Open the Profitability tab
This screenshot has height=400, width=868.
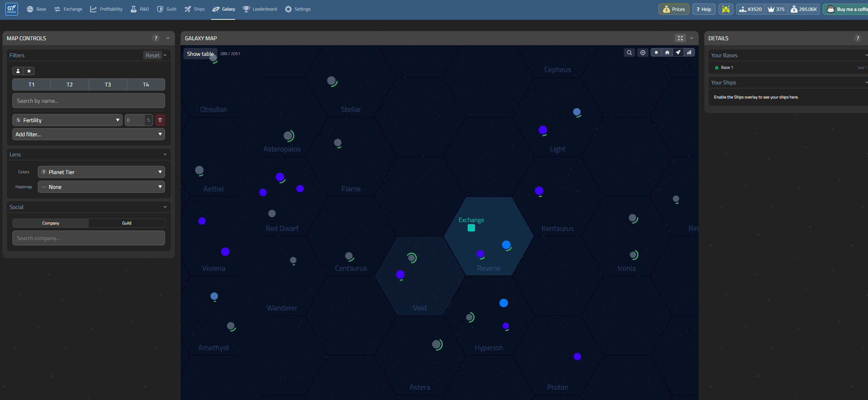coord(106,9)
